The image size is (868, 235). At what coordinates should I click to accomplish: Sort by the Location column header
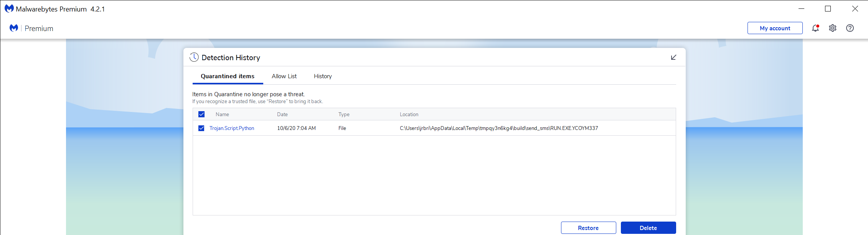point(409,114)
